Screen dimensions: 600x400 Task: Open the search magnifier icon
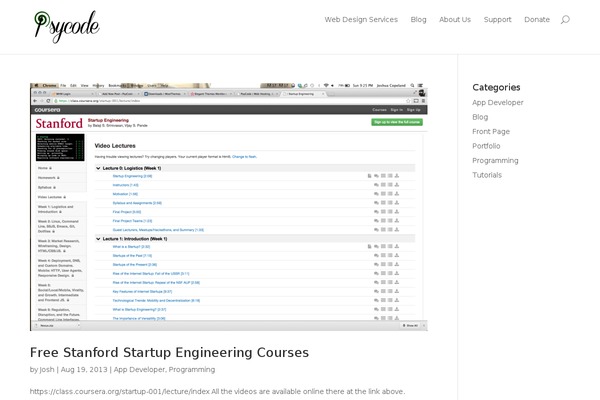(565, 20)
